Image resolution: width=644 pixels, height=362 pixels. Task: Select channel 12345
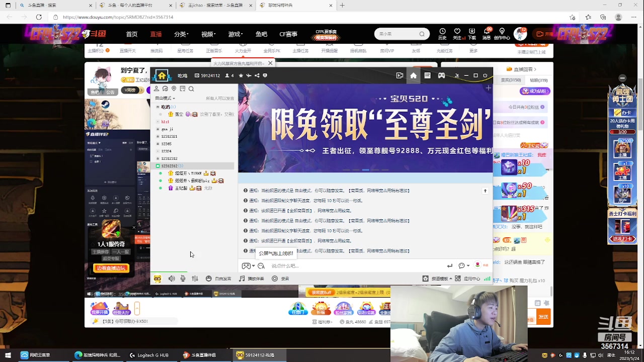coord(166,144)
